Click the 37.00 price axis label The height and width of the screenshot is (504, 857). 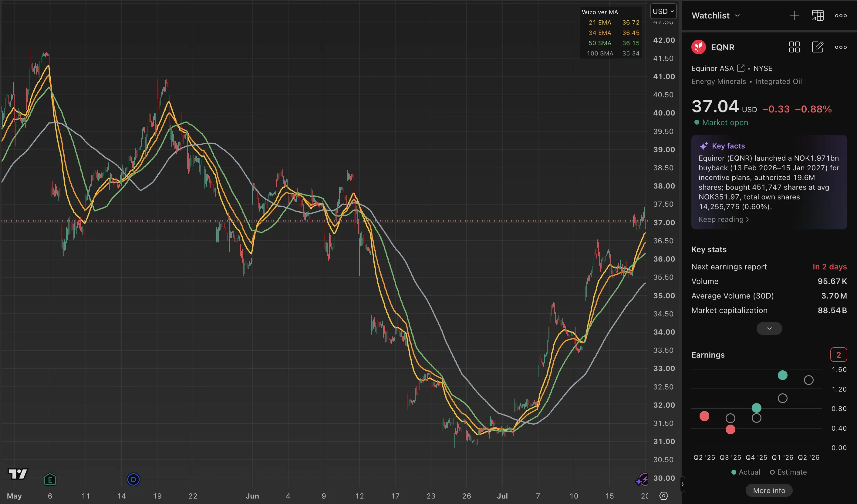point(664,223)
